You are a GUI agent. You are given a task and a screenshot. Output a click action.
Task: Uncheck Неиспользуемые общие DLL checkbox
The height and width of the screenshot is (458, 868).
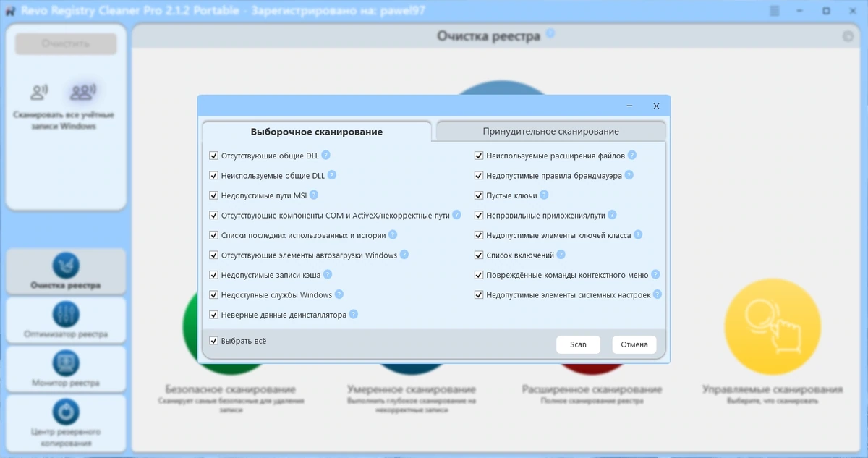pos(213,175)
